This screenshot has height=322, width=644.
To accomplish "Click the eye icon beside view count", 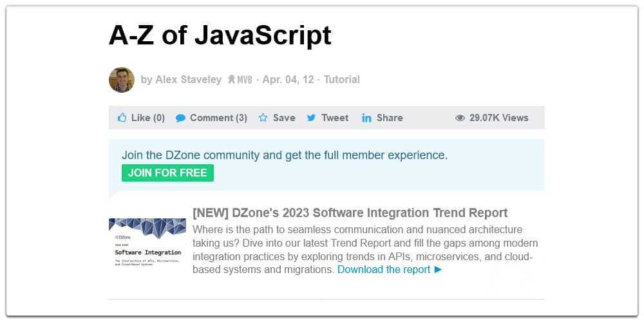I will tap(460, 118).
